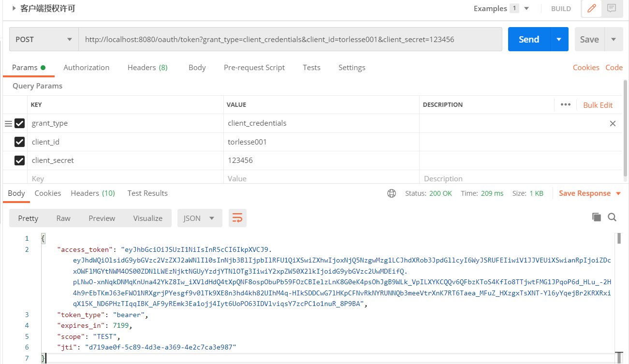629x364 pixels.
Task: Open the Tests tab
Action: (312, 68)
